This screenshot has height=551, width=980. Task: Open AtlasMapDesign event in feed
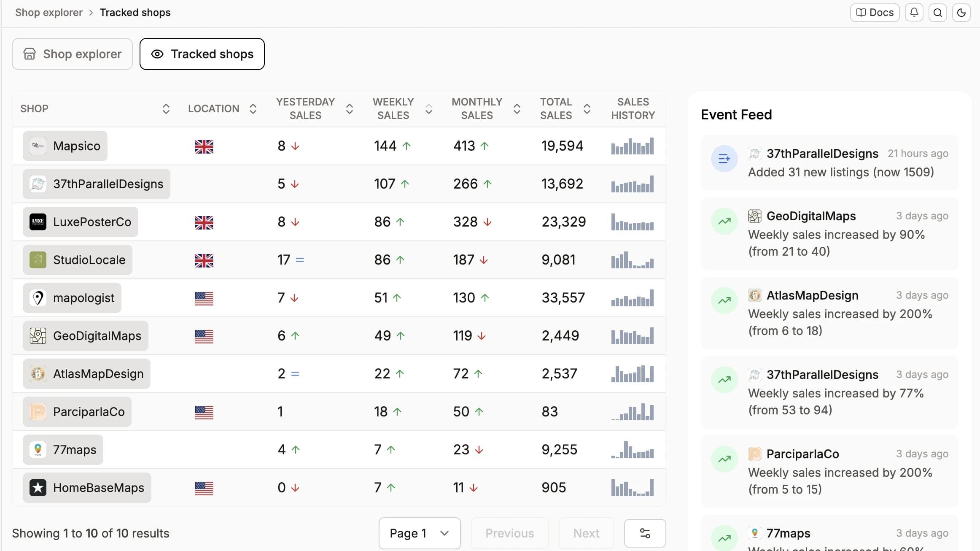(829, 313)
